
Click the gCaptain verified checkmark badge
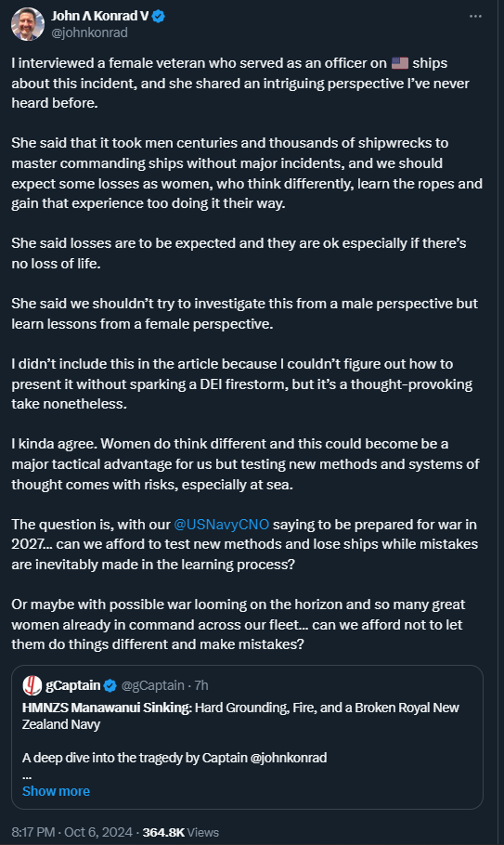(x=110, y=685)
